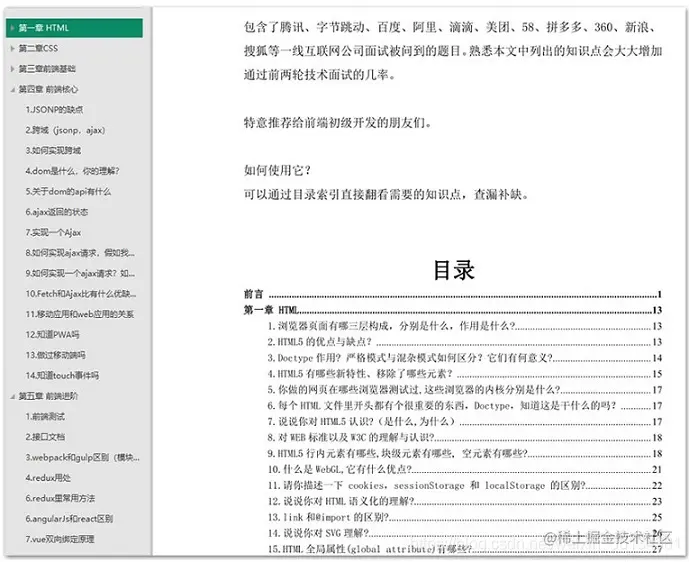Open bookmark 7.实现一个Ajax
The image size is (689, 562).
click(x=53, y=232)
